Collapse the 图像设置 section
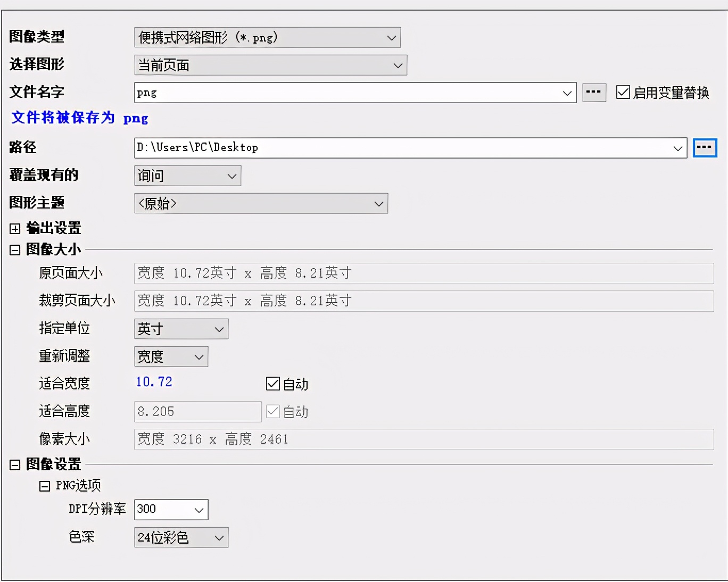Image resolution: width=728 pixels, height=582 pixels. 15,465
